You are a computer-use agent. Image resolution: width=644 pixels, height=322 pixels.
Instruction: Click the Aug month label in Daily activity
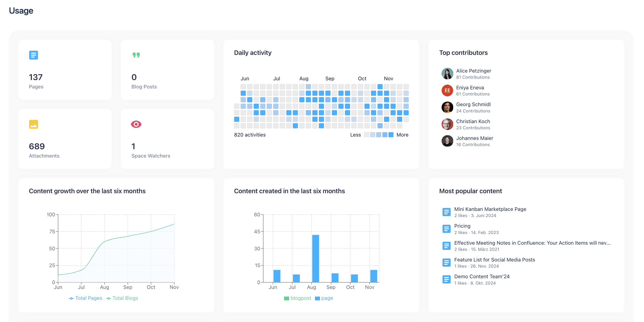coord(304,78)
